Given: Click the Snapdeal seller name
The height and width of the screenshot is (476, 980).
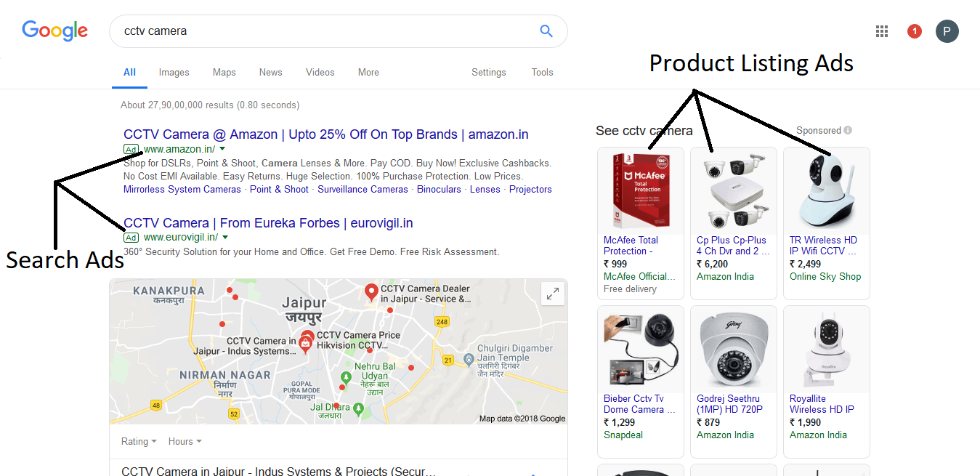Looking at the screenshot, I should tap(623, 435).
